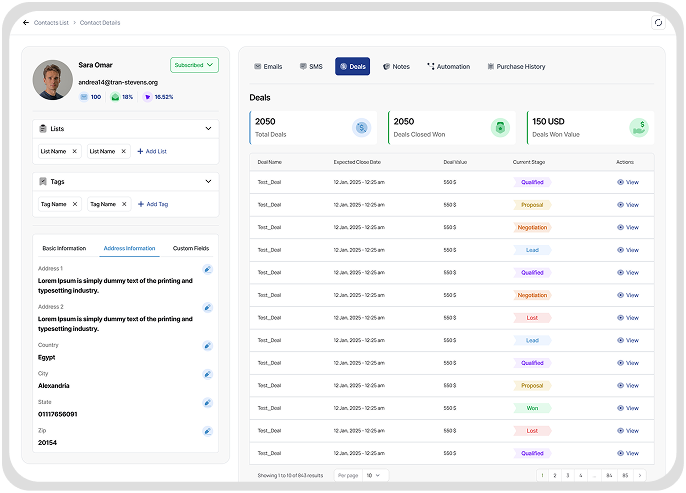Click the Deals Won Value money icon

pyautogui.click(x=637, y=127)
